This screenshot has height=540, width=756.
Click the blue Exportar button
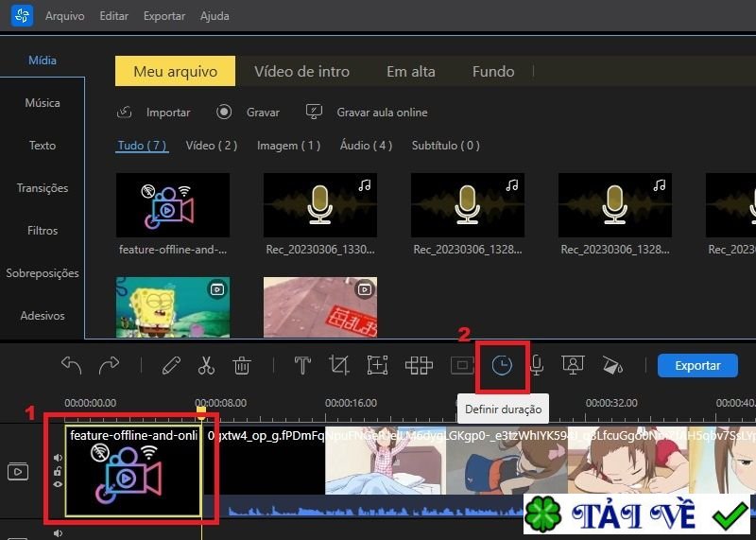pyautogui.click(x=697, y=365)
